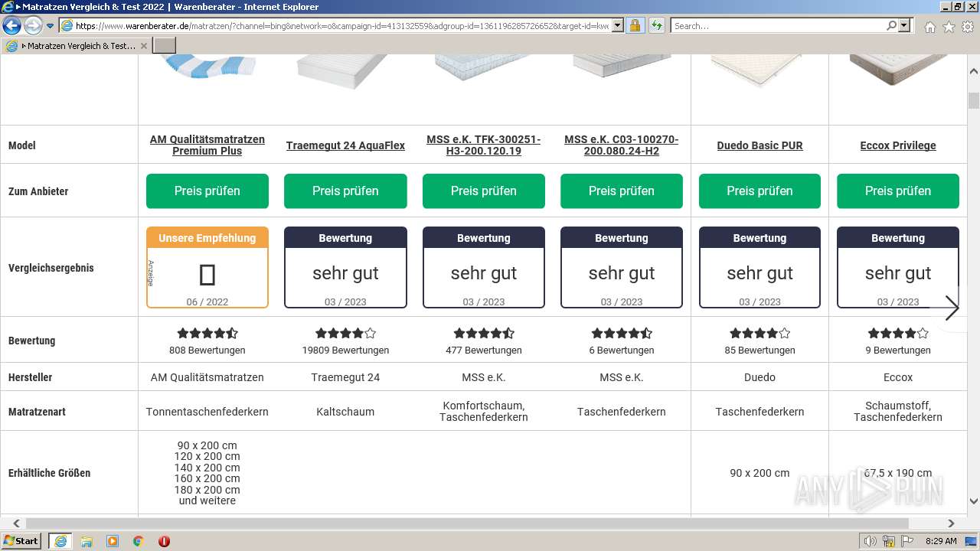Click star rating with 808 Bewertungen
Image resolution: width=980 pixels, height=551 pixels.
[207, 333]
